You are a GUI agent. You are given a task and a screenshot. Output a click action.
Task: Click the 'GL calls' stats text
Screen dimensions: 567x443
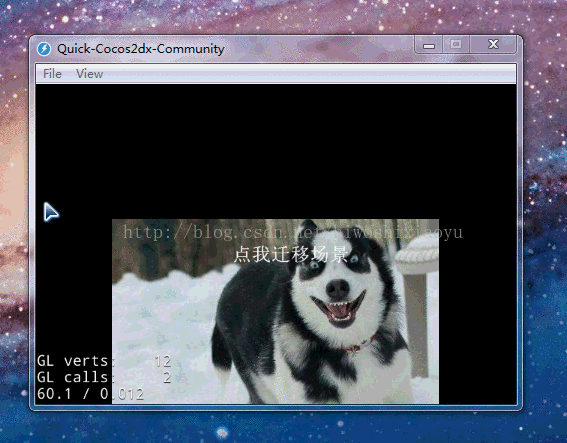tap(104, 377)
